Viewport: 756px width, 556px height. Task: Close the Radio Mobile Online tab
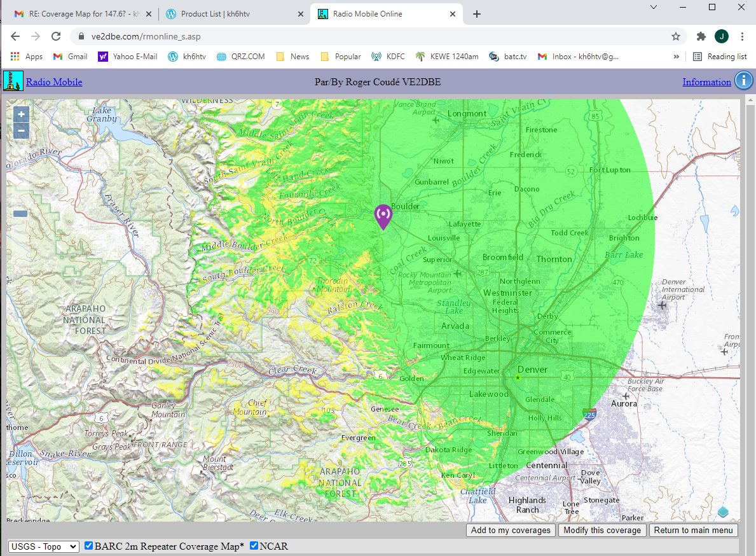click(452, 14)
